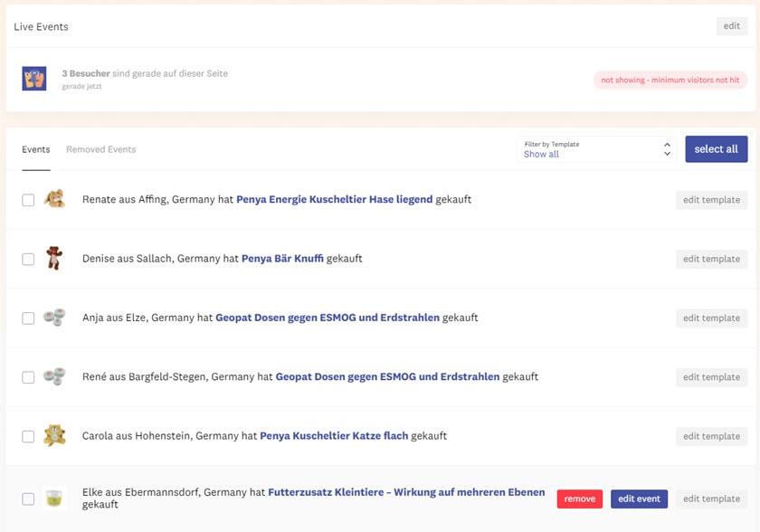Click the feed supplement jar icon in Elke's event

(x=54, y=499)
